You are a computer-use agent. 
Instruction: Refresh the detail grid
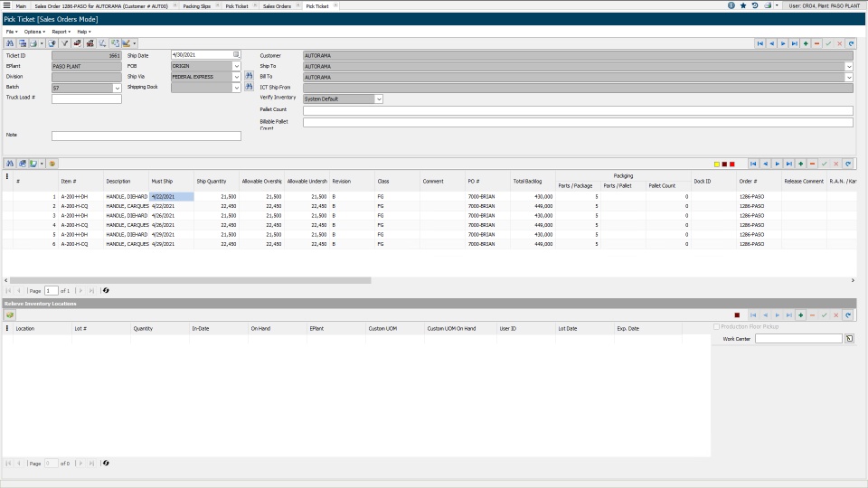coord(848,164)
